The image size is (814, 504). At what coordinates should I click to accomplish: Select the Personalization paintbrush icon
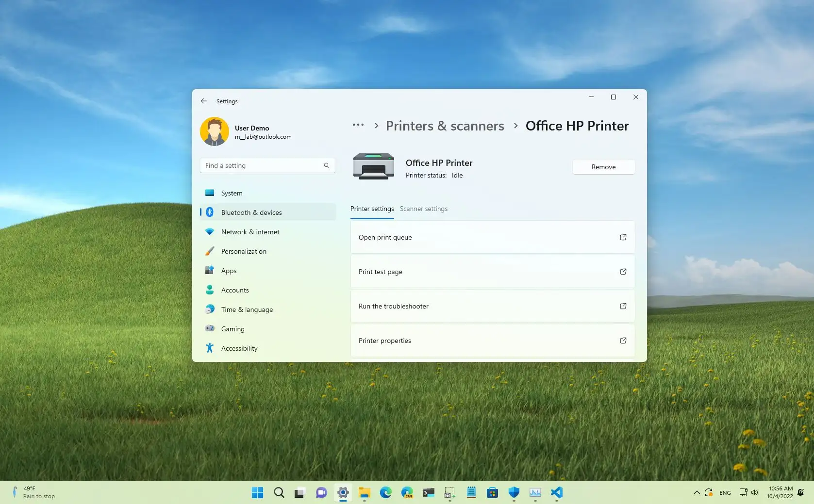(x=209, y=251)
